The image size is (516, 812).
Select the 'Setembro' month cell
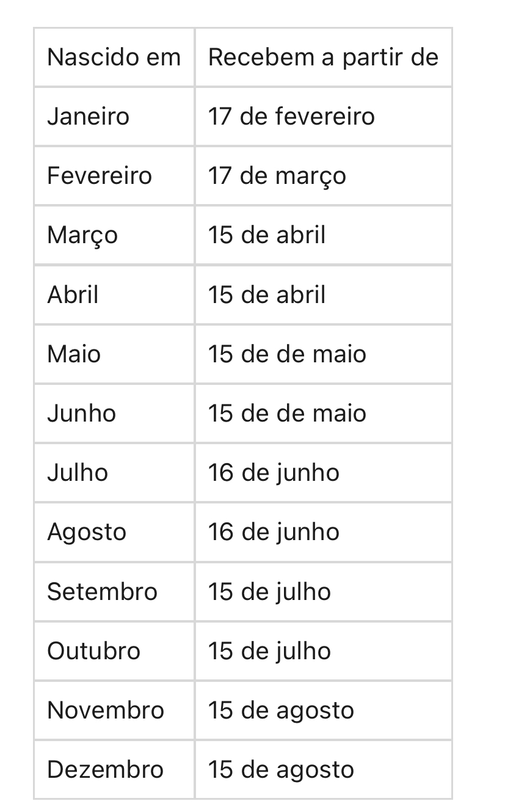(x=114, y=591)
